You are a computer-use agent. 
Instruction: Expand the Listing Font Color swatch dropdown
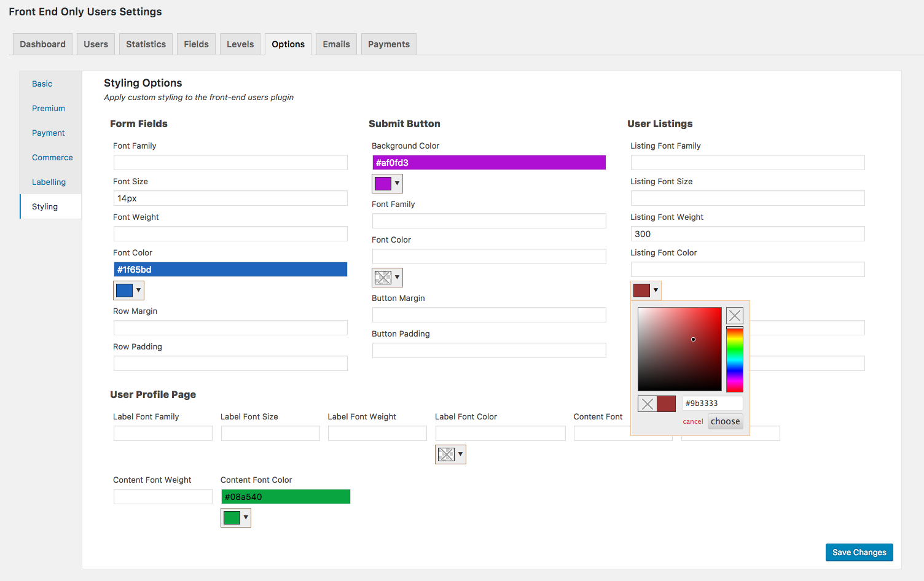655,290
